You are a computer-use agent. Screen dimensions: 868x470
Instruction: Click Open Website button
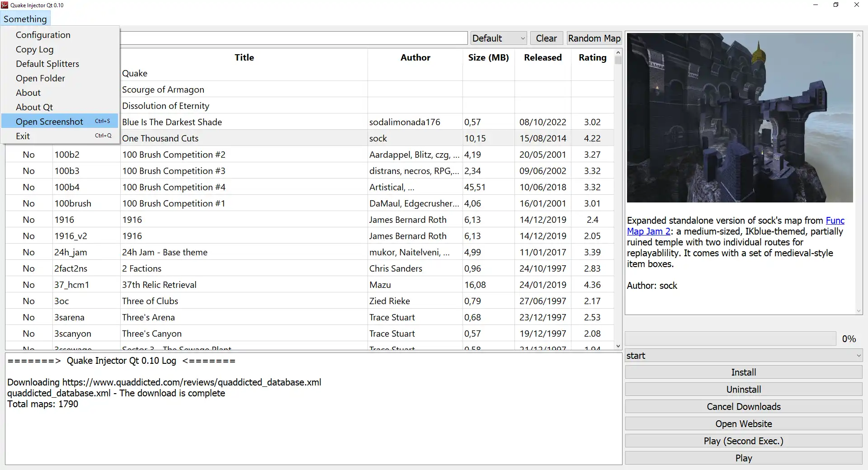pos(744,424)
